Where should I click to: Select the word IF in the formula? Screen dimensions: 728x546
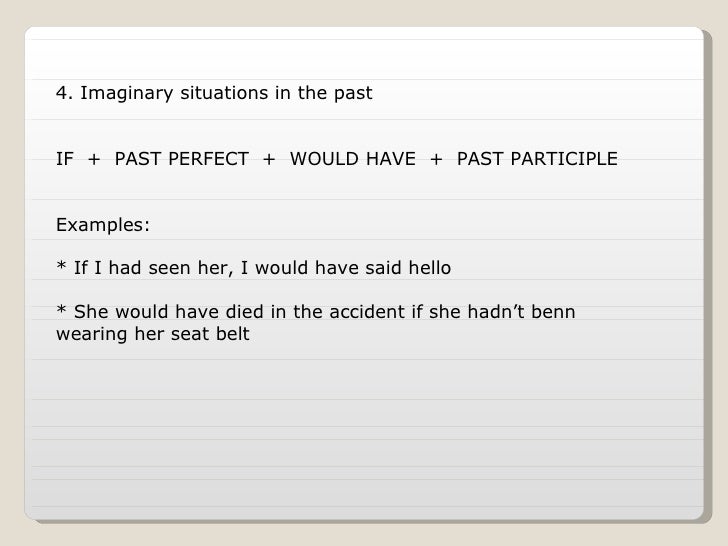(65, 159)
